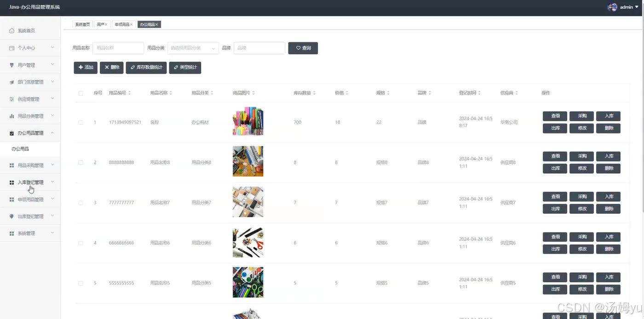This screenshot has height=319, width=644.
Task: Click 查看 for the 办公耗材 row
Action: click(x=556, y=116)
